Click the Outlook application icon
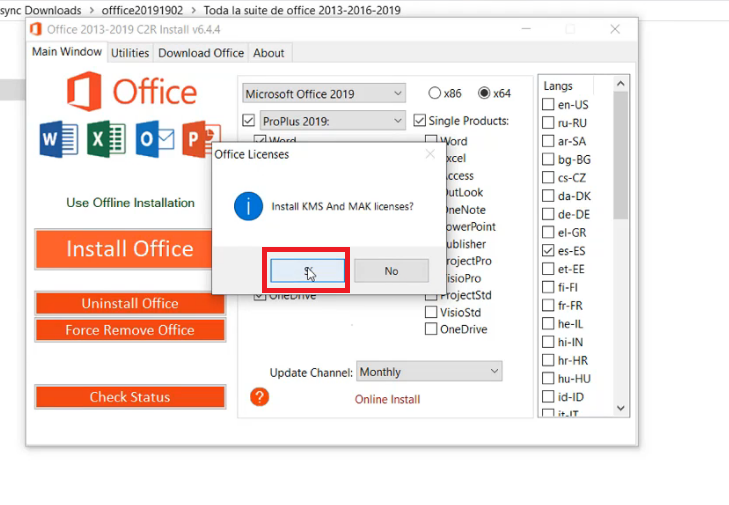Viewport: 729px width, 505px height. click(x=155, y=139)
